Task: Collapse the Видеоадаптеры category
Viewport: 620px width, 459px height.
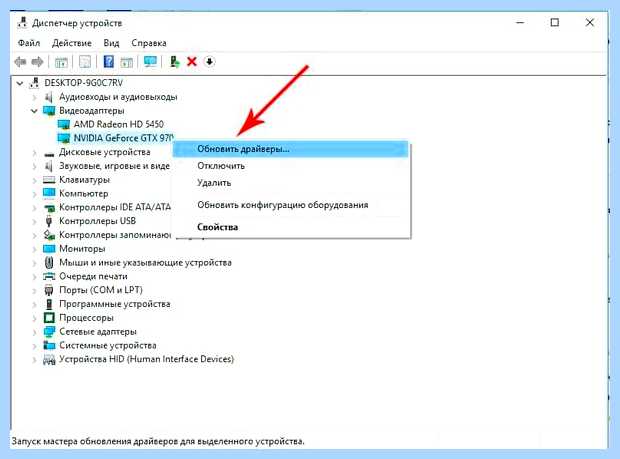Action: pyautogui.click(x=34, y=111)
